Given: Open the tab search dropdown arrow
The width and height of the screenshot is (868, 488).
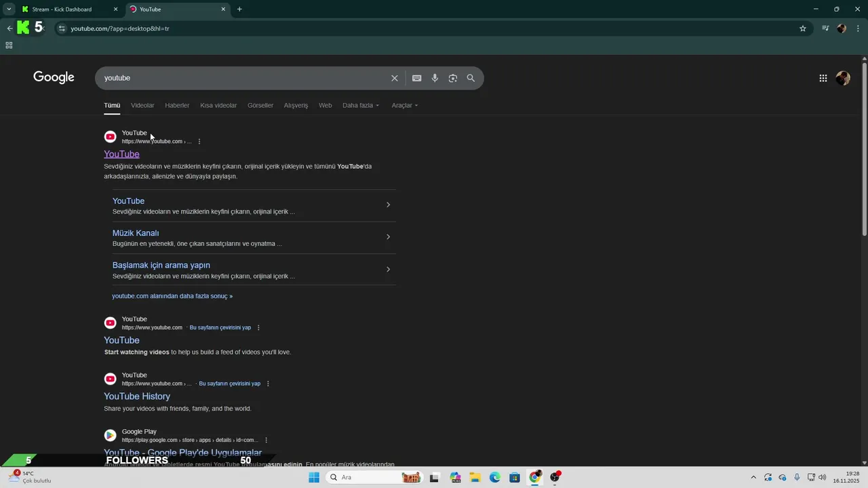Looking at the screenshot, I should pos(9,9).
